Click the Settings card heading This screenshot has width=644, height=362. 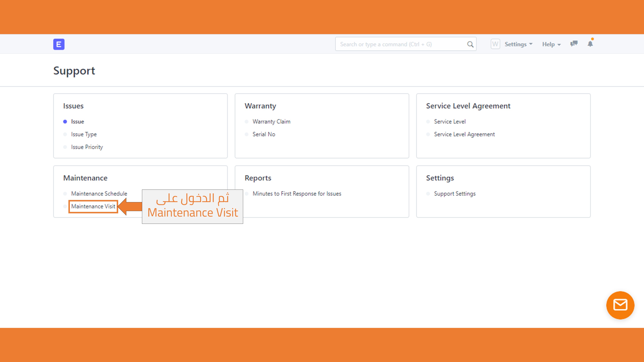pyautogui.click(x=440, y=178)
